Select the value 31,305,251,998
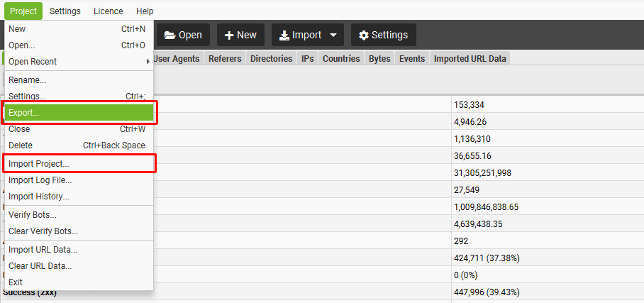This screenshot has height=303, width=644. point(482,173)
